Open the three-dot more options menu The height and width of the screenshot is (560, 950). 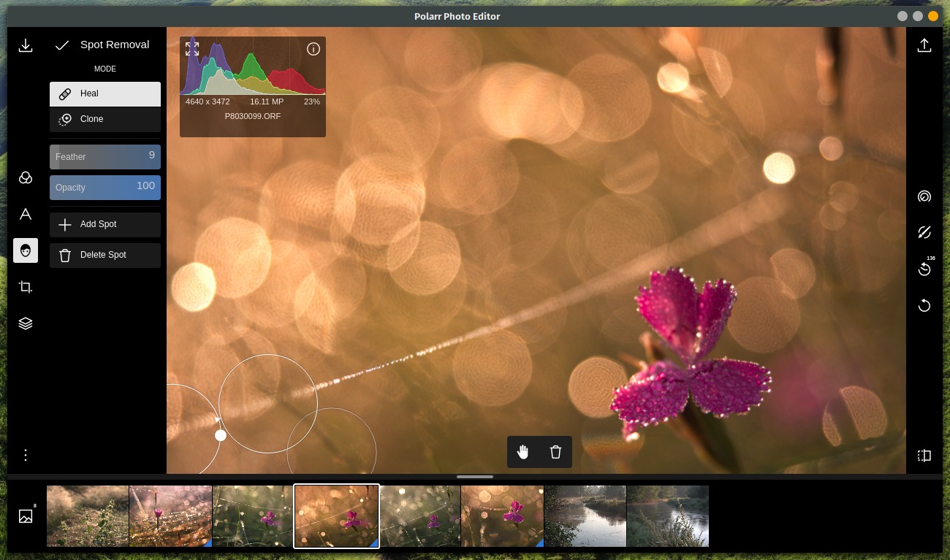[26, 455]
